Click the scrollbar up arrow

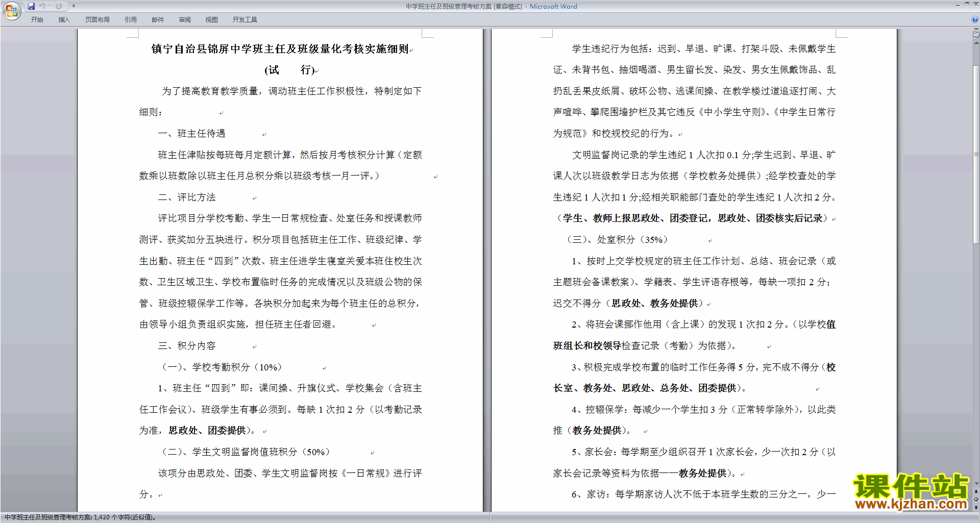click(x=976, y=42)
